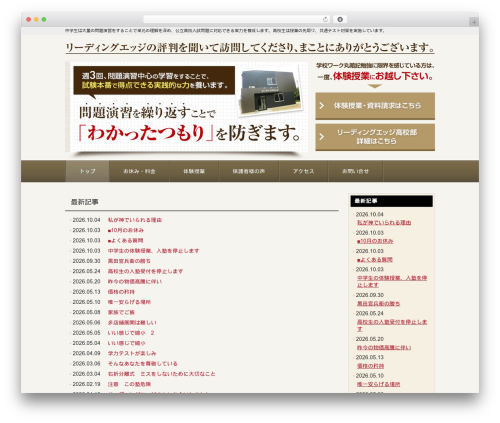
Task: Open 高校生の入塾受付を停止します in the main list
Action: 145,271
